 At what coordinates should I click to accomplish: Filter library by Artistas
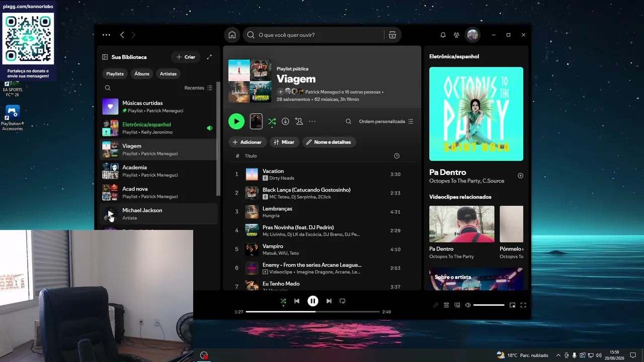click(168, 74)
